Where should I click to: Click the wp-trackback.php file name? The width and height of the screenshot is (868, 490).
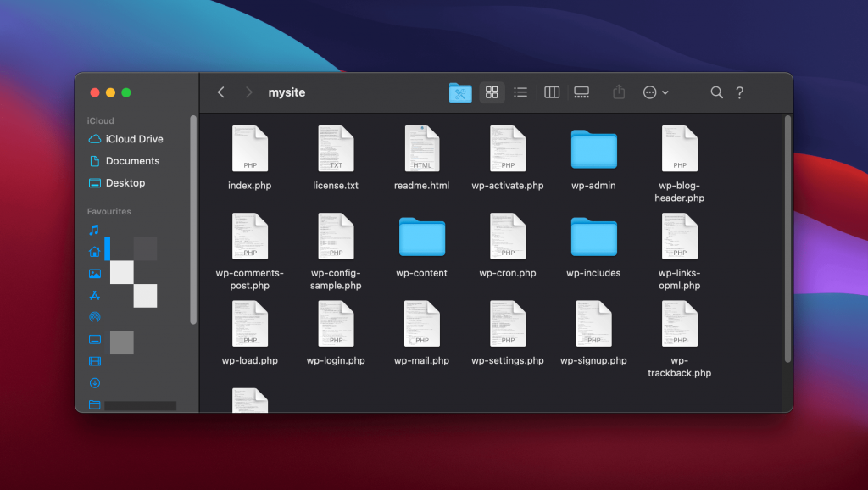point(680,366)
